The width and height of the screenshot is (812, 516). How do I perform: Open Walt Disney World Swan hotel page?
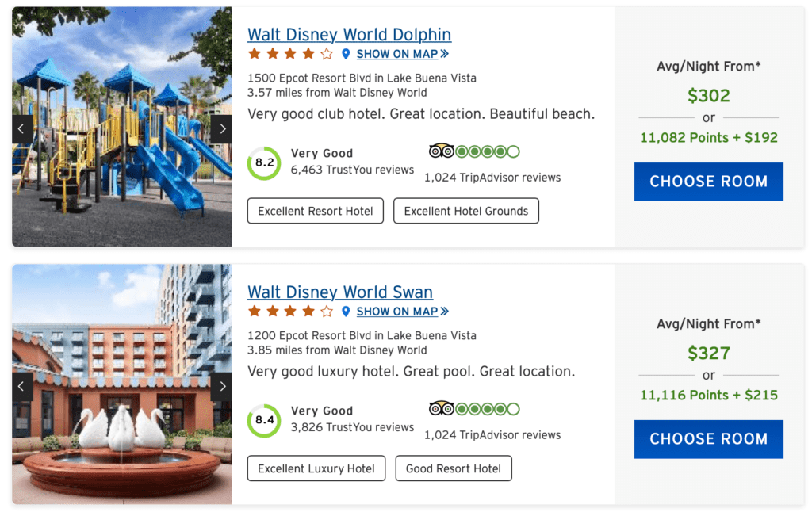(x=339, y=292)
